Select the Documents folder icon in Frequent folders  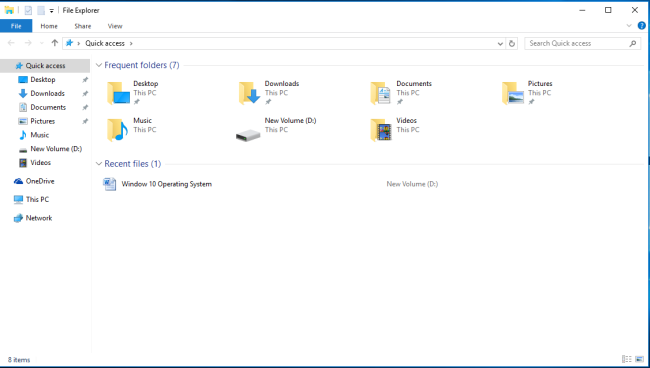(381, 93)
